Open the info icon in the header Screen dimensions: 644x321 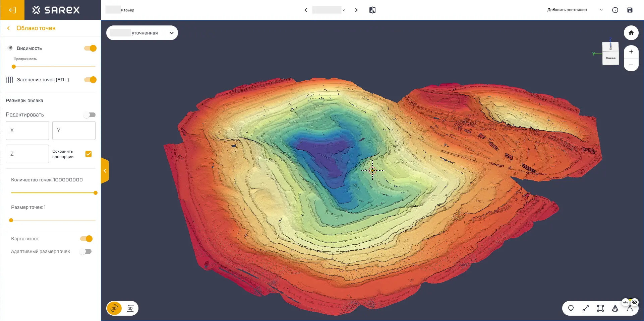tap(615, 10)
